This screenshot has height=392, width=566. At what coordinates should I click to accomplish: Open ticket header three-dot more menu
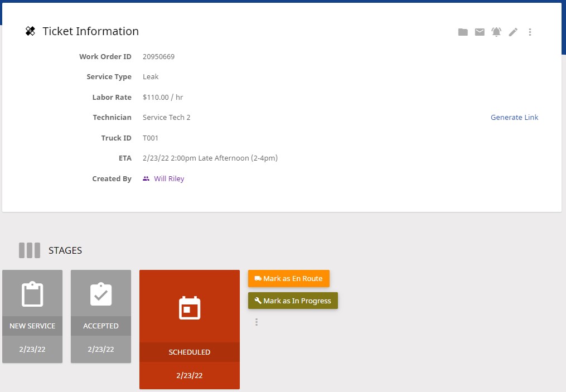pos(530,32)
